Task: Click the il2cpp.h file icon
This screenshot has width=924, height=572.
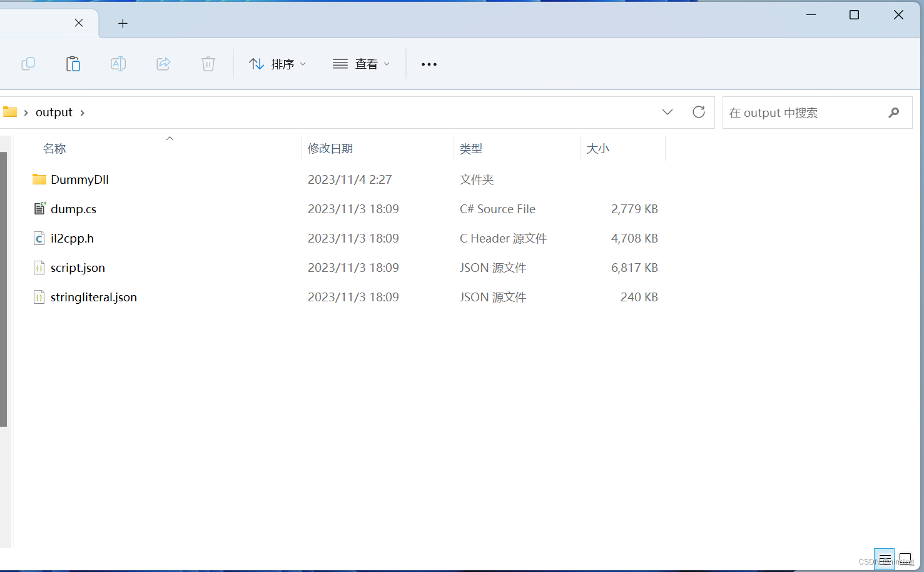Action: (x=39, y=238)
